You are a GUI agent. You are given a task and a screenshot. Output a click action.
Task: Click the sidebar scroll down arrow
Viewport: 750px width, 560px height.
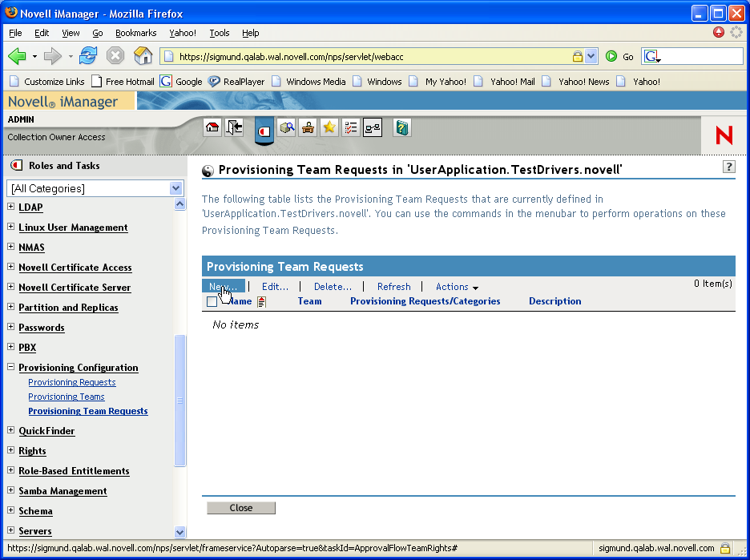tap(179, 532)
